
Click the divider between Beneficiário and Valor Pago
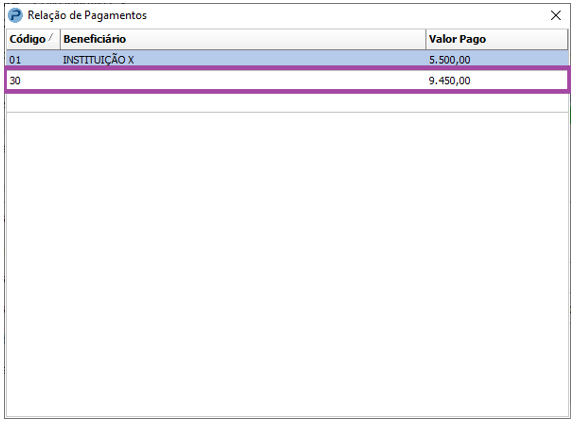click(x=426, y=39)
